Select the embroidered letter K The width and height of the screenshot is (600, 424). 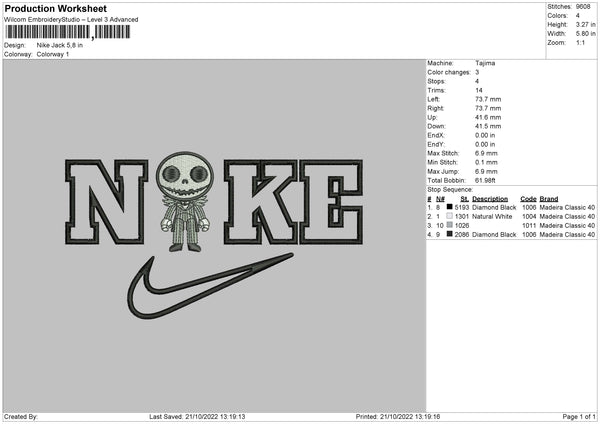coord(260,202)
